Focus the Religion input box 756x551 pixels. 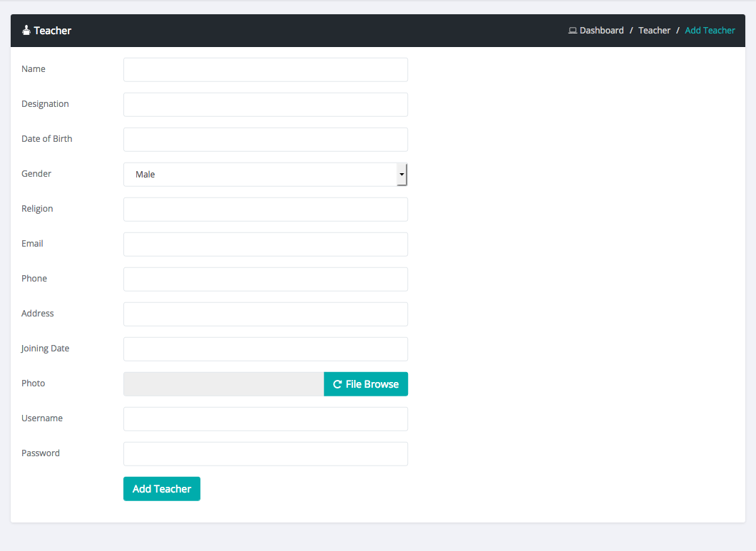pos(265,210)
